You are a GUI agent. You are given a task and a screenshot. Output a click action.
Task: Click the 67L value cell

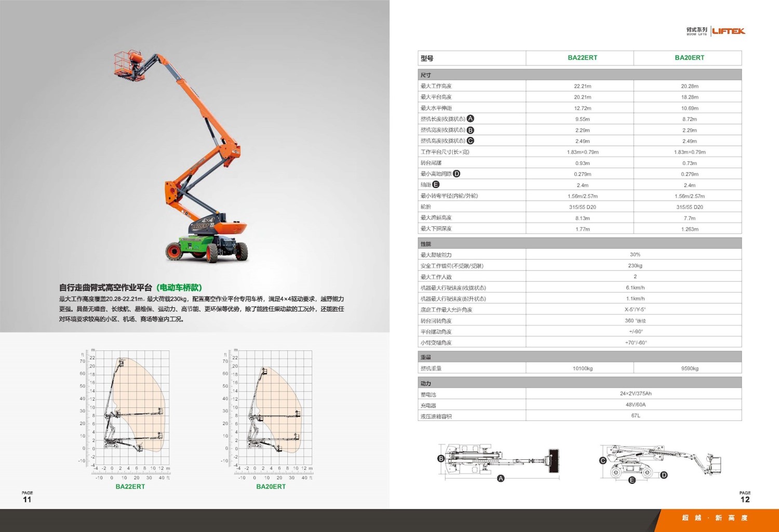pyautogui.click(x=635, y=415)
